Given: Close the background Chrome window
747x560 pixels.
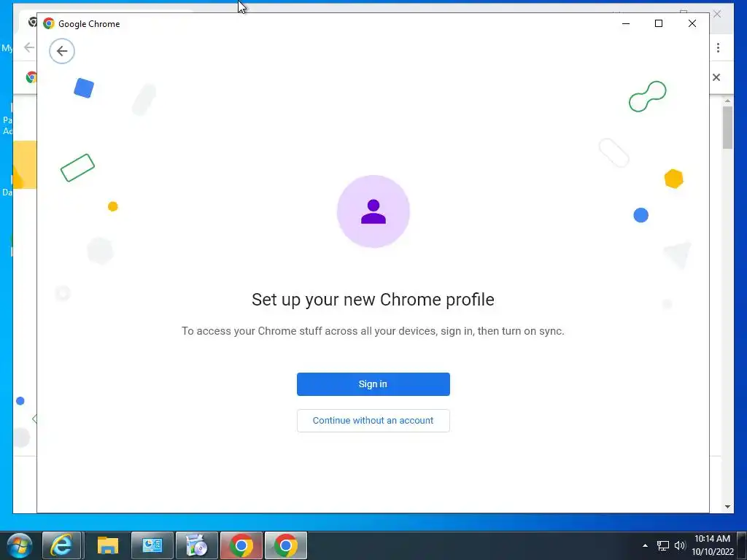Looking at the screenshot, I should (x=717, y=15).
